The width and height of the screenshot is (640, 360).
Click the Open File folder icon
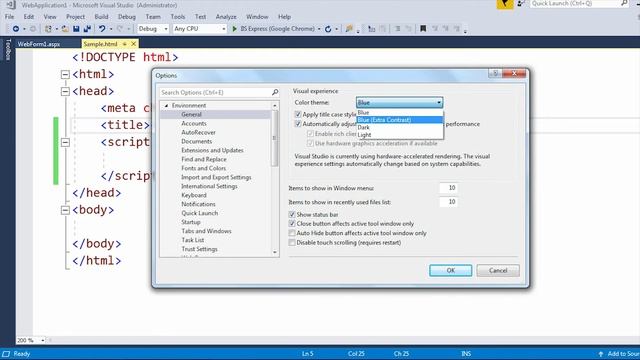pyautogui.click(x=65, y=29)
